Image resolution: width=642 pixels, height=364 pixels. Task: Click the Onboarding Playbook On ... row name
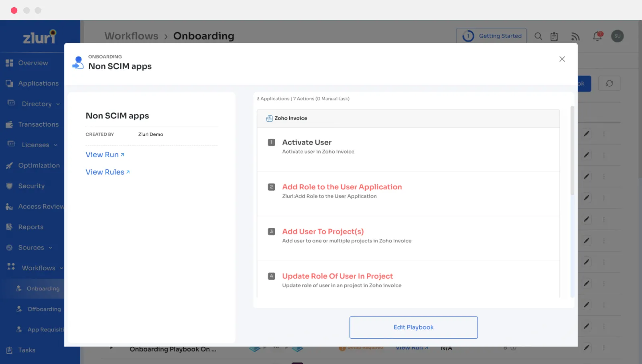click(x=173, y=349)
